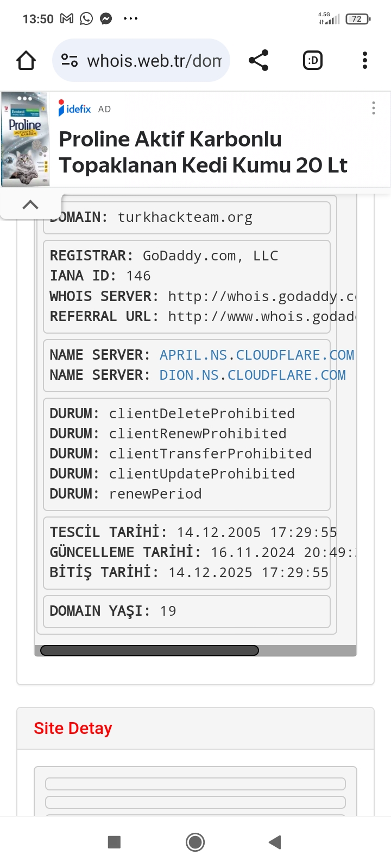Open the tab switcher icon
Screen dimensions: 391x868
coord(313,60)
